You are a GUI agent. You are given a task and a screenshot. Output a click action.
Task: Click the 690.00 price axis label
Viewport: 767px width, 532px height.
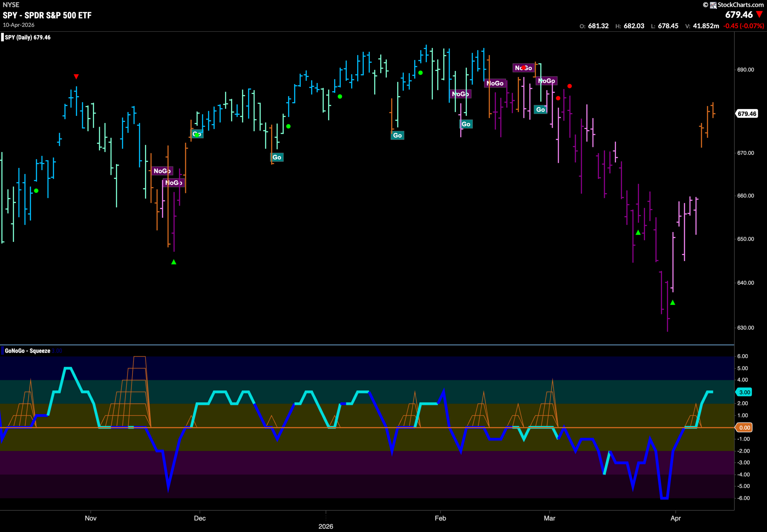(x=745, y=70)
